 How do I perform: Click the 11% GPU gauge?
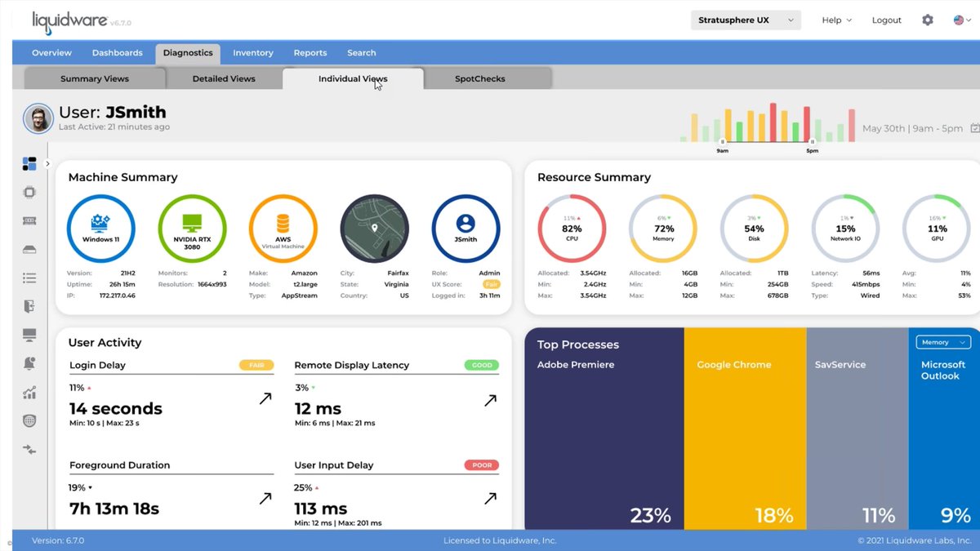[937, 229]
